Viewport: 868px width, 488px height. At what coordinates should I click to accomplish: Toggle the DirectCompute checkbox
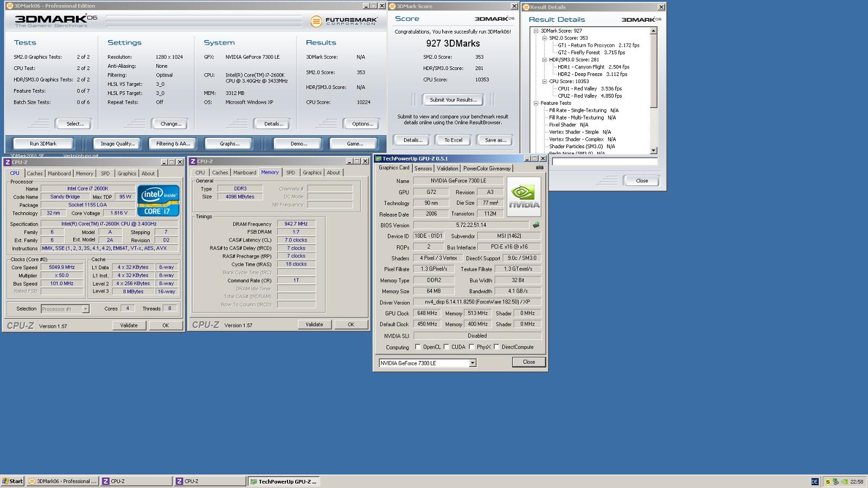click(x=496, y=347)
